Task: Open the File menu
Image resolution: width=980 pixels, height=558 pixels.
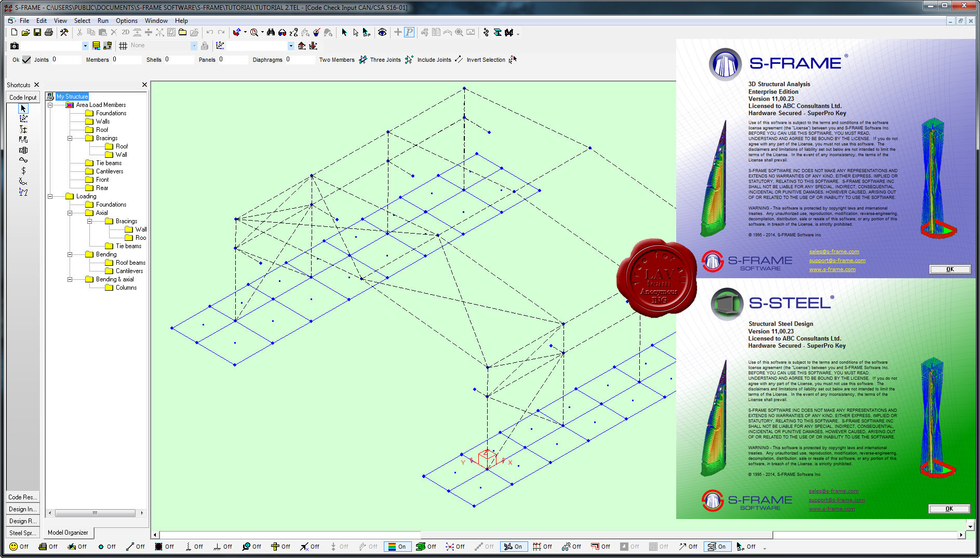Action: click(24, 21)
